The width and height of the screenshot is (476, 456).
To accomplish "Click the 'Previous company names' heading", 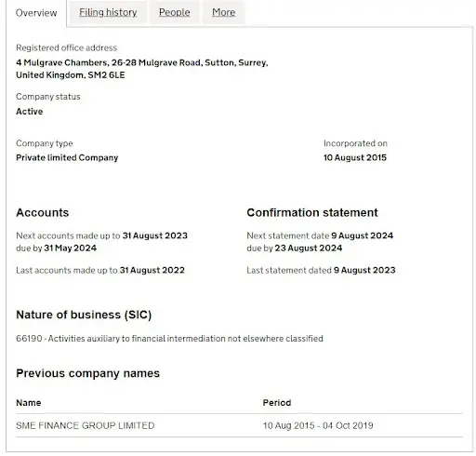I will [87, 373].
